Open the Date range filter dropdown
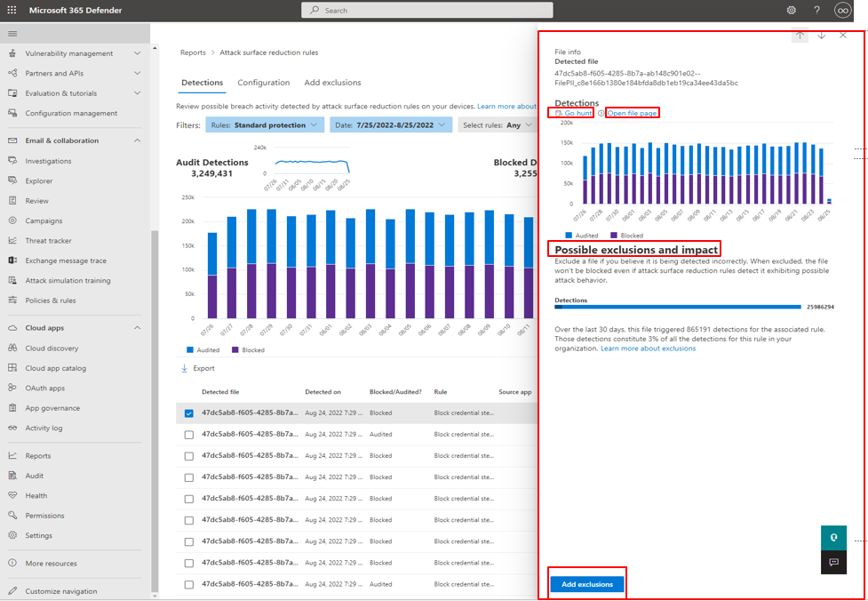Image resolution: width=868 pixels, height=601 pixels. click(390, 125)
